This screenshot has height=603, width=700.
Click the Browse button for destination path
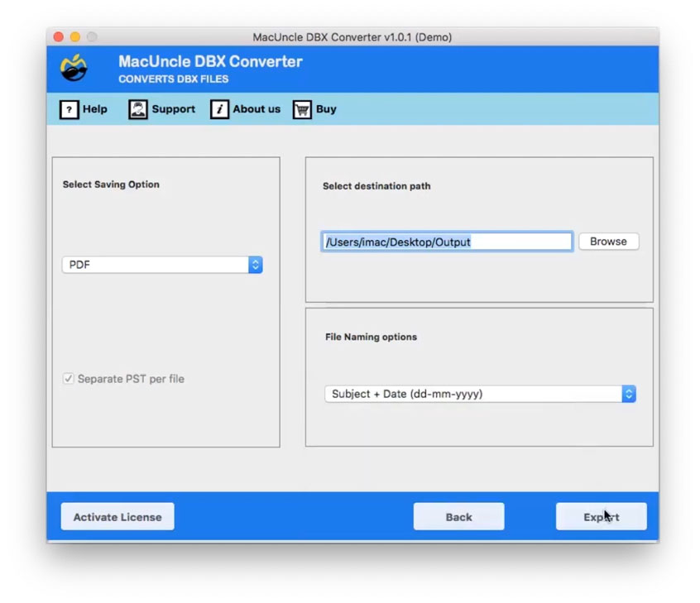[x=608, y=241]
